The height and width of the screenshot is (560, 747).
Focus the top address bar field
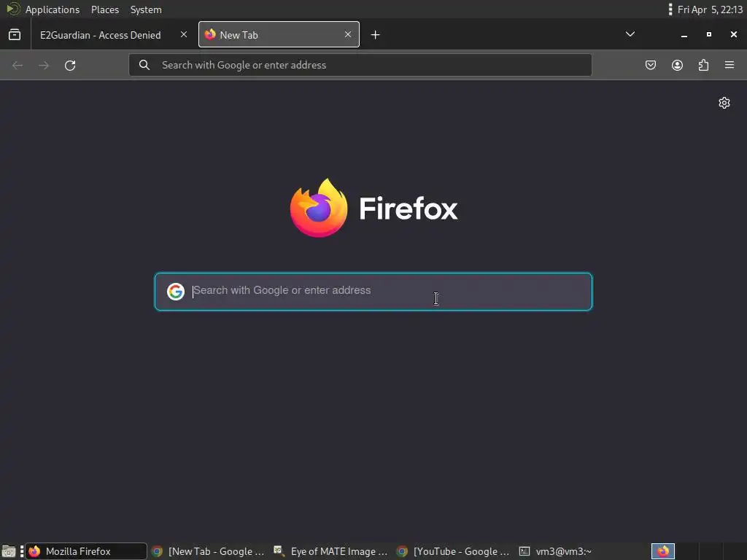coord(360,65)
